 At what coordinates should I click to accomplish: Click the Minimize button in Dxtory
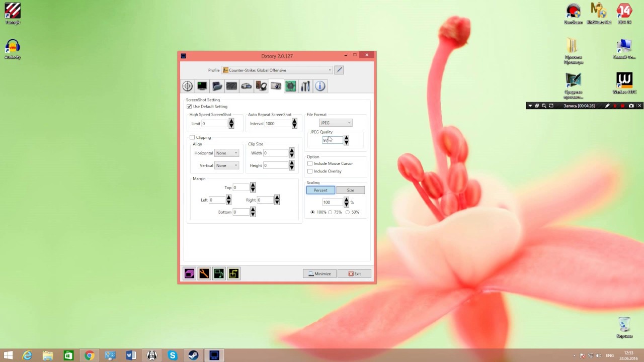[319, 274]
